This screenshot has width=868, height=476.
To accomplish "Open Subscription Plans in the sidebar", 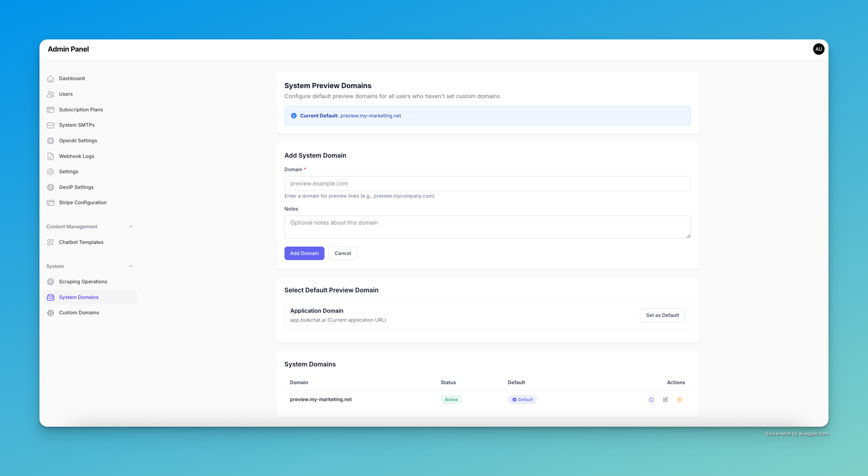I will (x=81, y=110).
